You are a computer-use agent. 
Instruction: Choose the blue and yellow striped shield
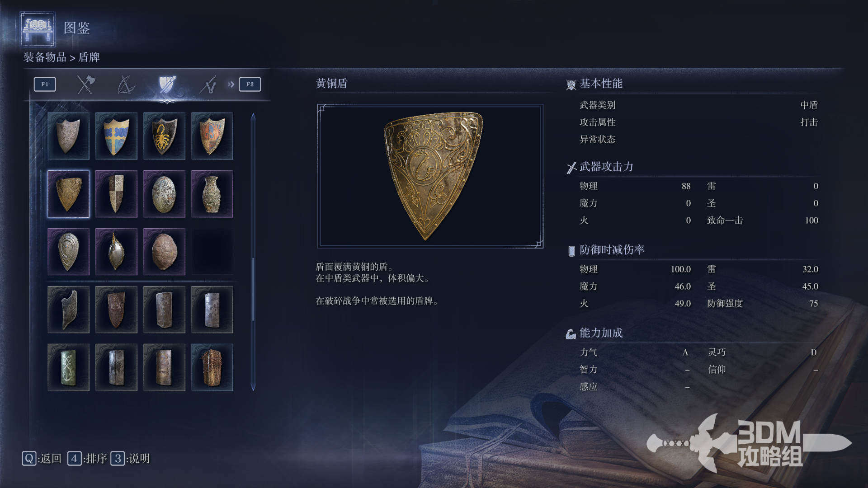click(116, 136)
